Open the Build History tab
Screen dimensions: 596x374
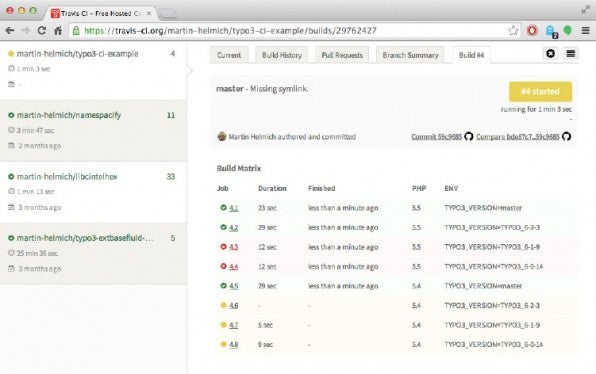pyautogui.click(x=282, y=55)
